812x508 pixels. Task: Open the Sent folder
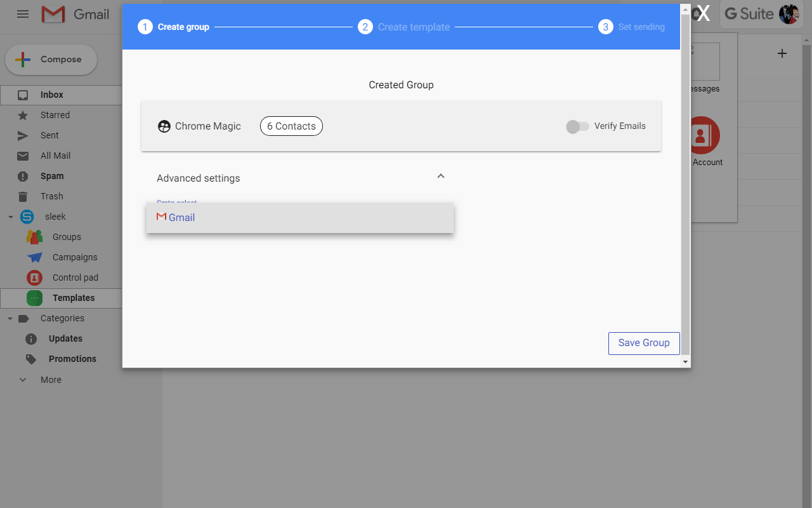point(49,135)
